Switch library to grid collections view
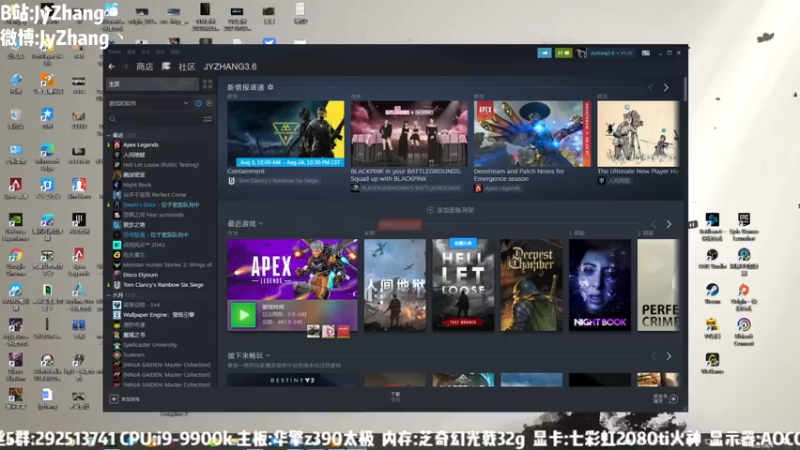The width and height of the screenshot is (800, 450). (208, 84)
